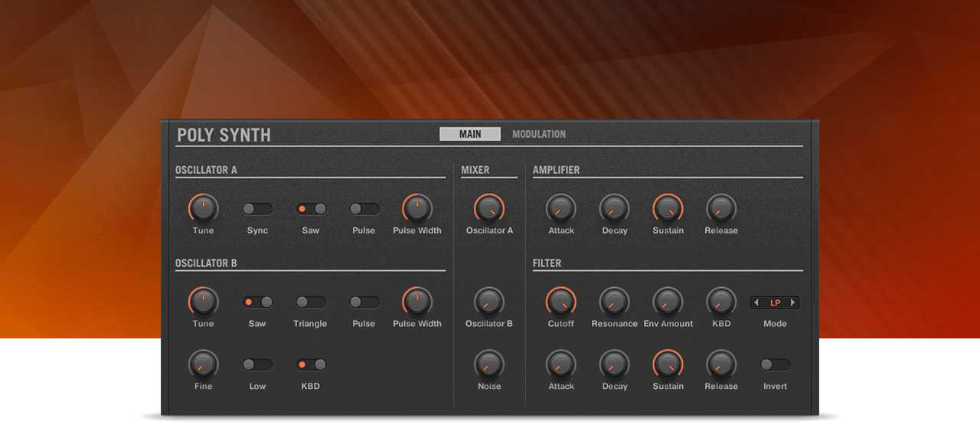This screenshot has height=441, width=980.
Task: Click Oscillator A Pulse Width knob
Action: pos(417,208)
